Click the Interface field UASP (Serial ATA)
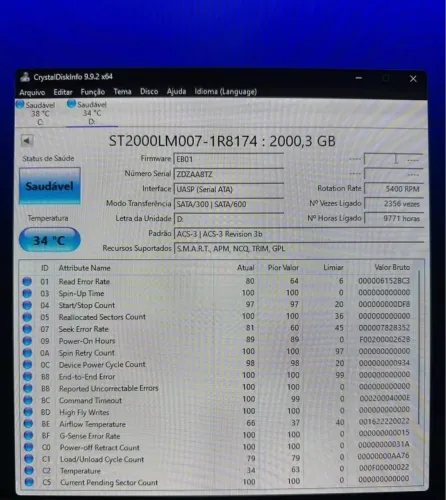This screenshot has width=446, height=500. (229, 189)
